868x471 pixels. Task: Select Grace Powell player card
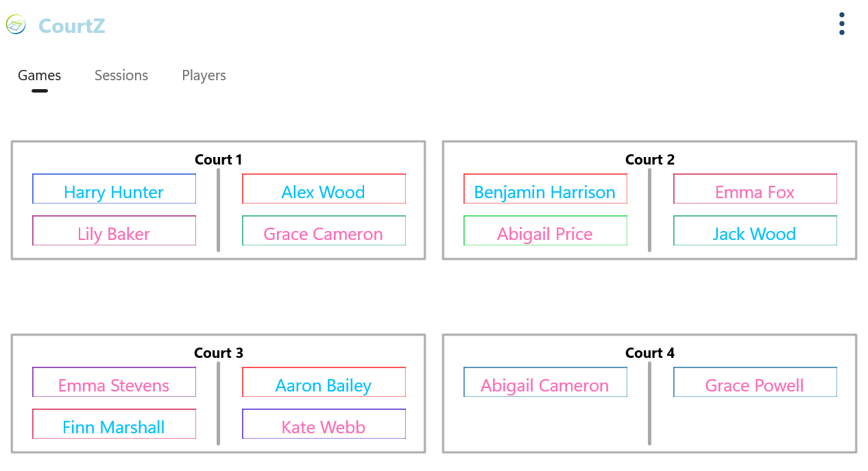[755, 383]
